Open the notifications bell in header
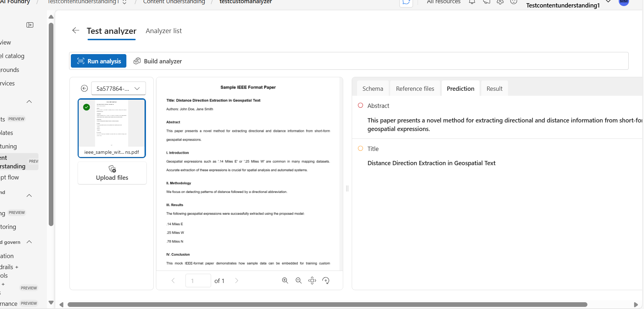 click(x=472, y=2)
